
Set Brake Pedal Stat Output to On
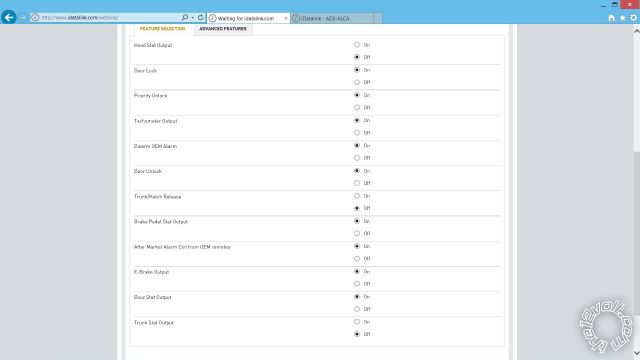point(357,221)
